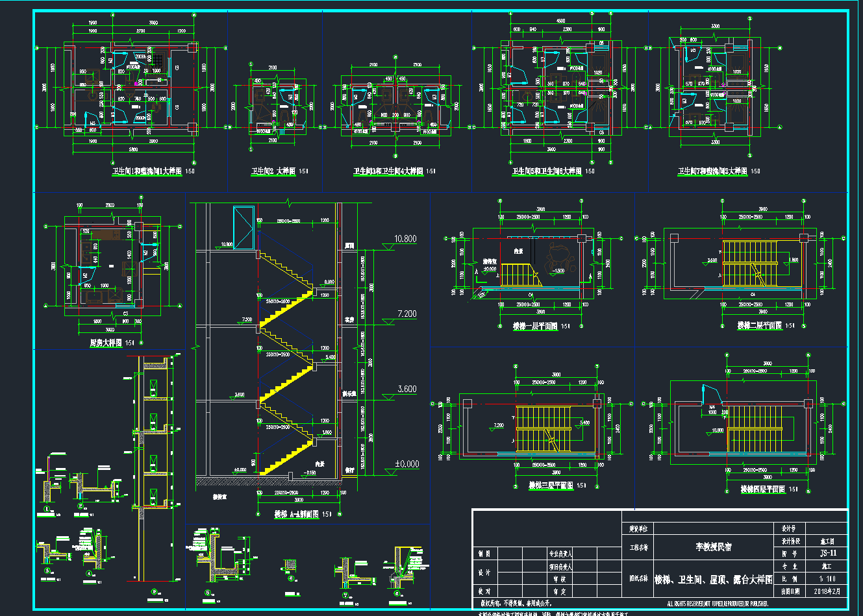
Task: Click the 7.200 elevation level label
Action: [x=406, y=314]
